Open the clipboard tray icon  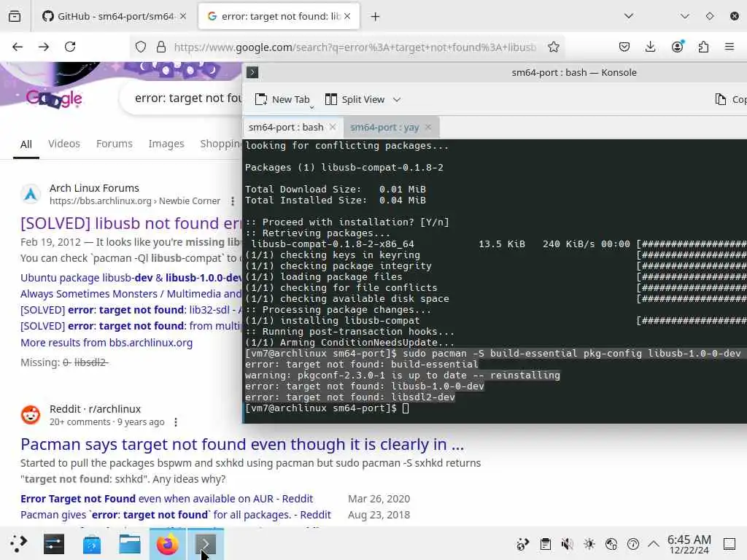[x=546, y=544]
